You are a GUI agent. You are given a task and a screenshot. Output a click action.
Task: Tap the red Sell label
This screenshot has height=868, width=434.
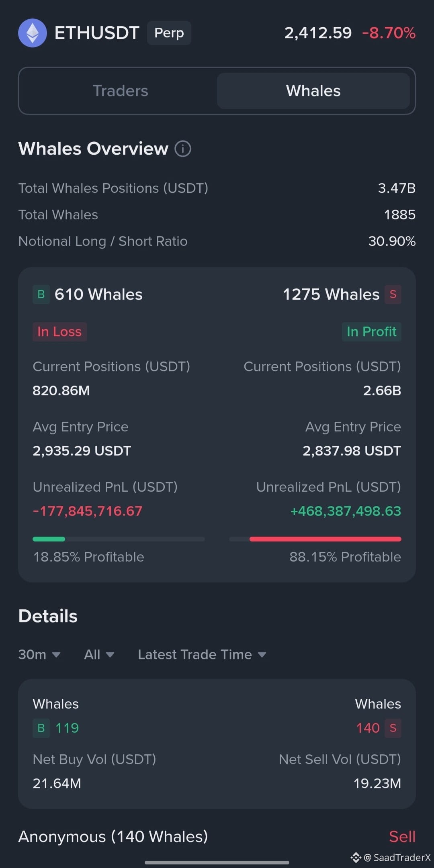[402, 837]
